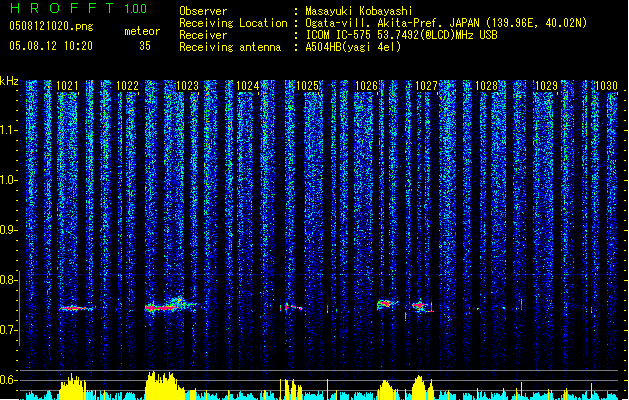The height and width of the screenshot is (400, 629).
Task: Click the meteor echo at 1021
Action: [76, 308]
